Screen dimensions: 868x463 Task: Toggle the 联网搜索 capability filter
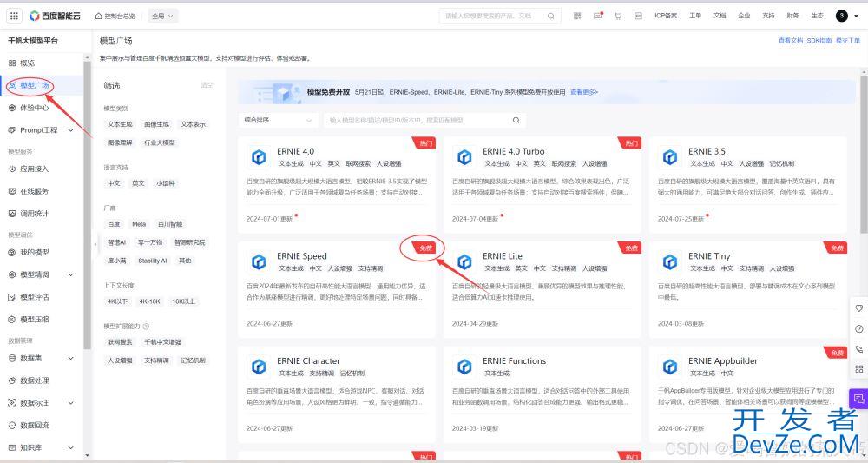(120, 342)
